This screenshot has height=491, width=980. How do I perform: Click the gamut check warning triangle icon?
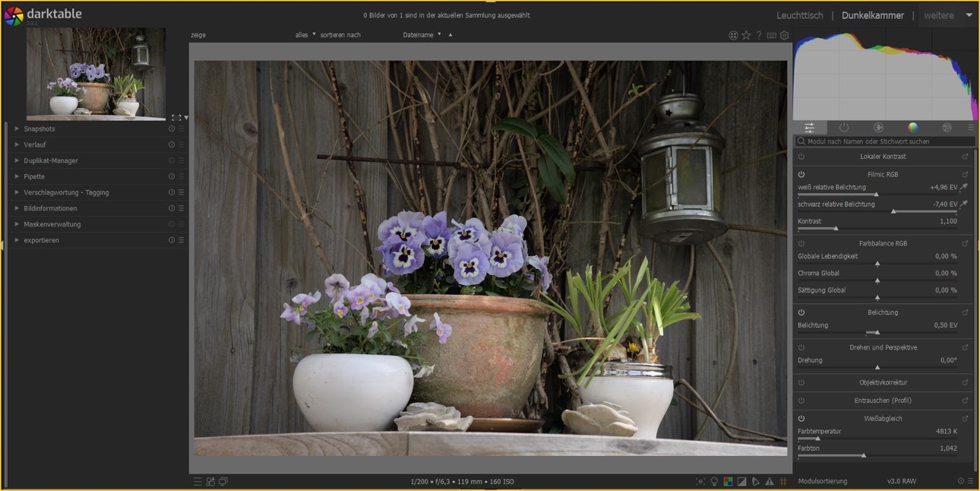[770, 481]
